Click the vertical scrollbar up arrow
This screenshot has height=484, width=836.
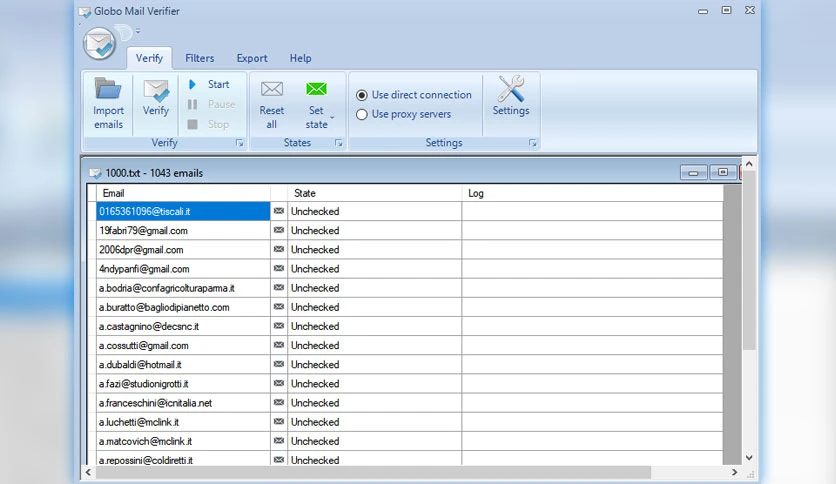[x=749, y=164]
